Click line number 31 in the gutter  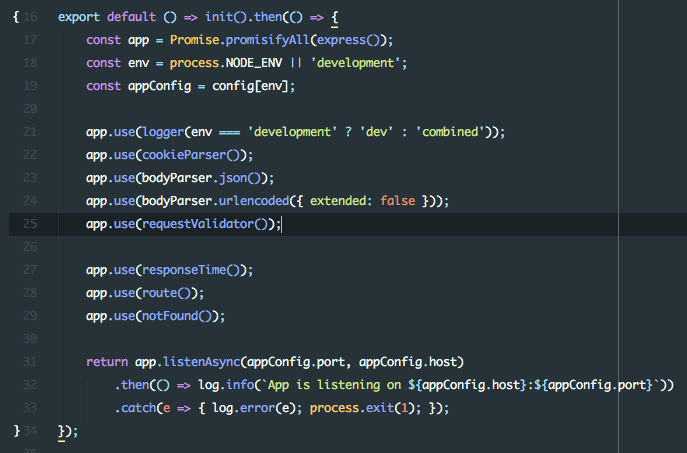click(28, 361)
